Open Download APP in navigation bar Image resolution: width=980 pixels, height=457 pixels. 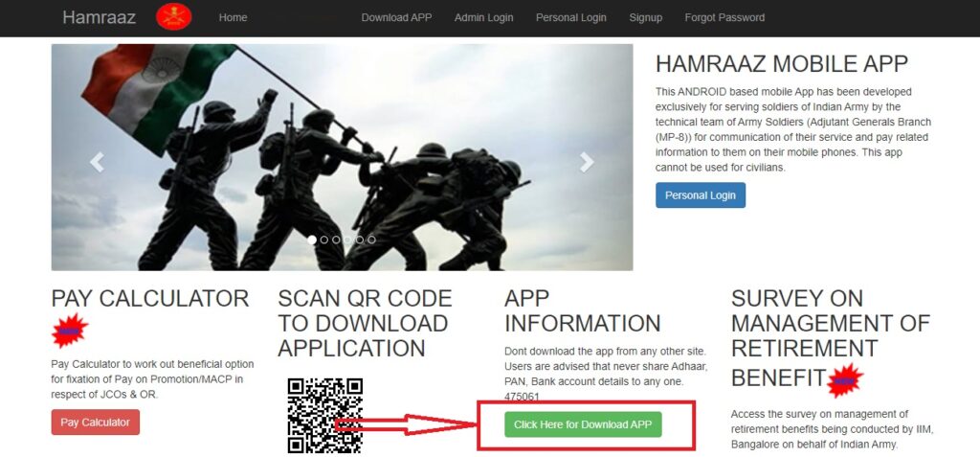[396, 17]
